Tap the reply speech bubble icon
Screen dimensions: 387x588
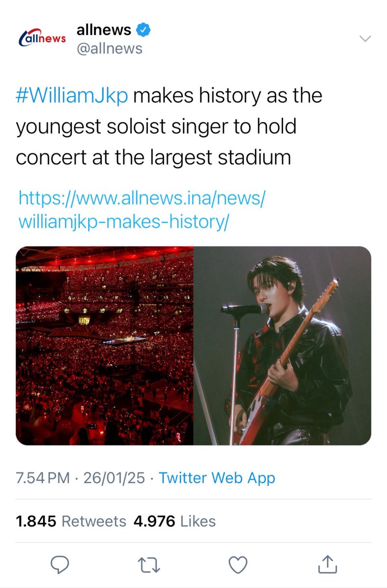point(60,564)
